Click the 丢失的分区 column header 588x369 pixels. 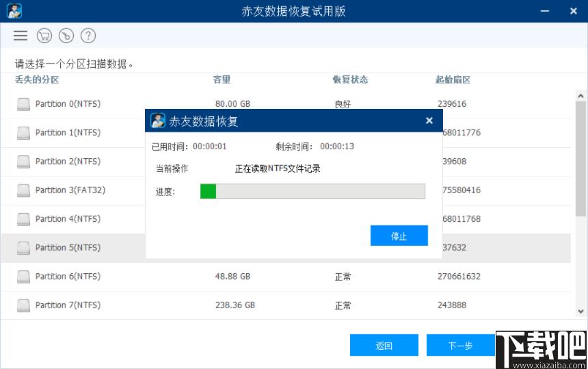(x=37, y=79)
